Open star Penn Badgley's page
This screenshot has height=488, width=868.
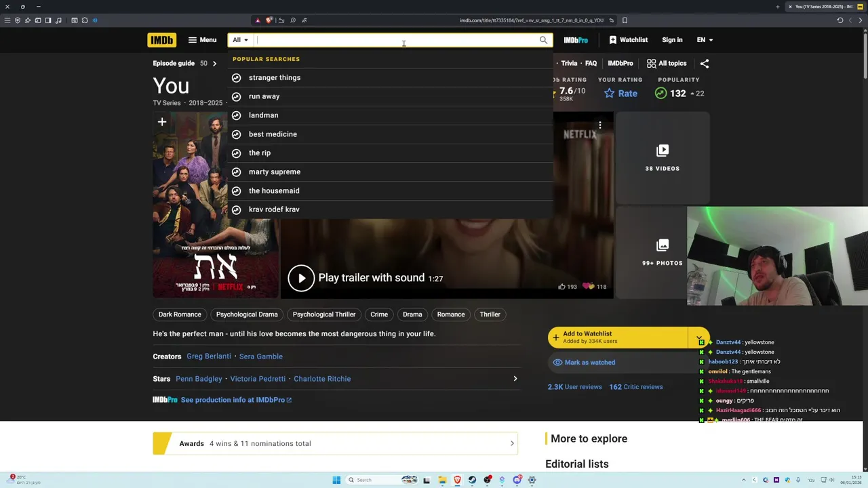tap(199, 379)
